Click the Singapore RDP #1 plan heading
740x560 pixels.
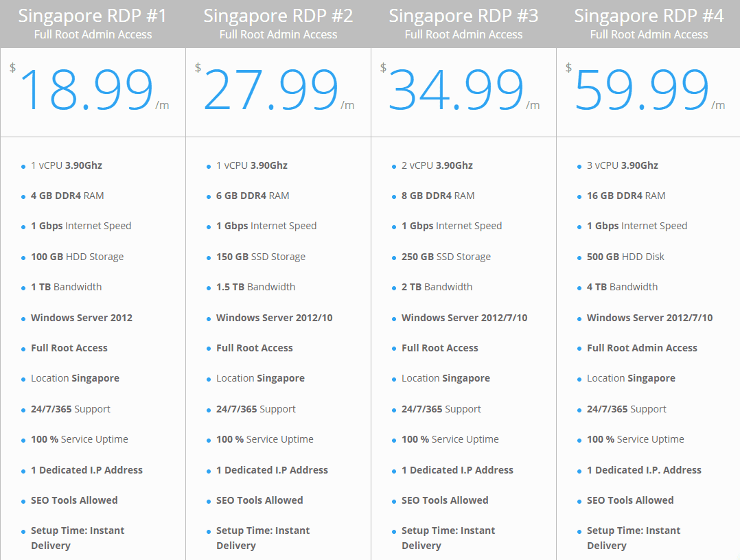[x=93, y=16]
